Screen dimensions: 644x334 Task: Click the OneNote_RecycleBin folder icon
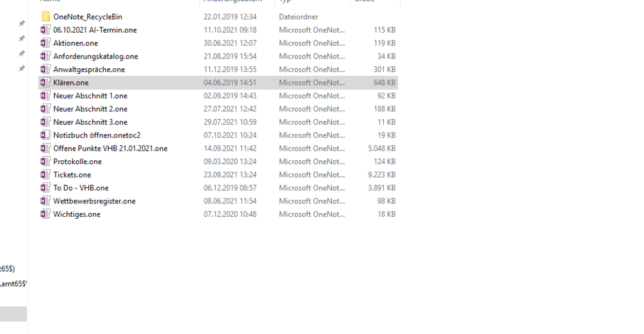point(46,17)
